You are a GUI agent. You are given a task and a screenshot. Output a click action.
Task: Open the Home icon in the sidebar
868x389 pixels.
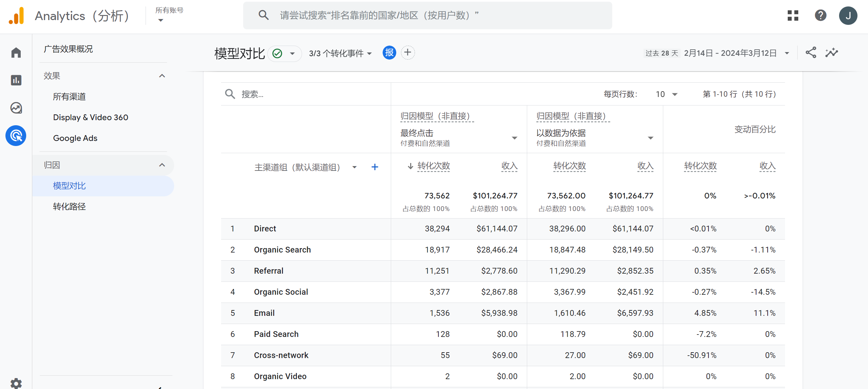pyautogui.click(x=16, y=53)
